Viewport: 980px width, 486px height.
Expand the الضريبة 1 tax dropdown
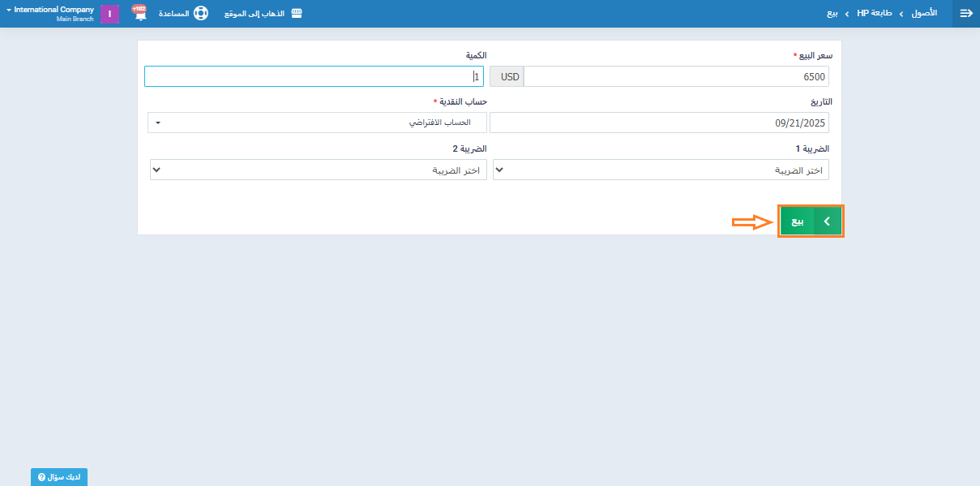(x=661, y=170)
